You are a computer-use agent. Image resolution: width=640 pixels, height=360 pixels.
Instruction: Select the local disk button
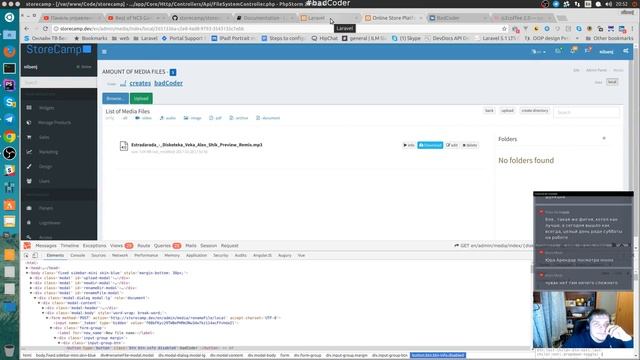click(x=612, y=82)
